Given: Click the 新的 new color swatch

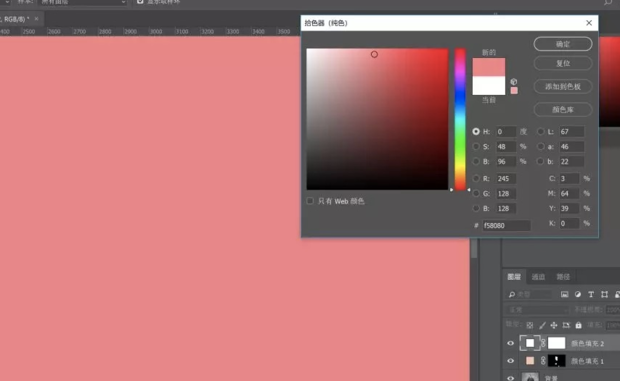Looking at the screenshot, I should coord(489,67).
